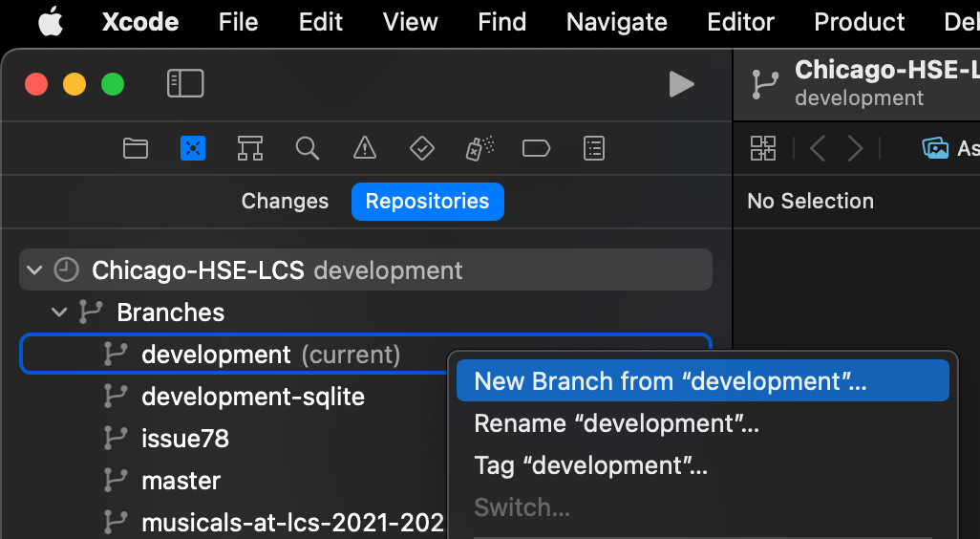This screenshot has width=980, height=539.
Task: Open the Symbol navigator icon
Action: [250, 148]
